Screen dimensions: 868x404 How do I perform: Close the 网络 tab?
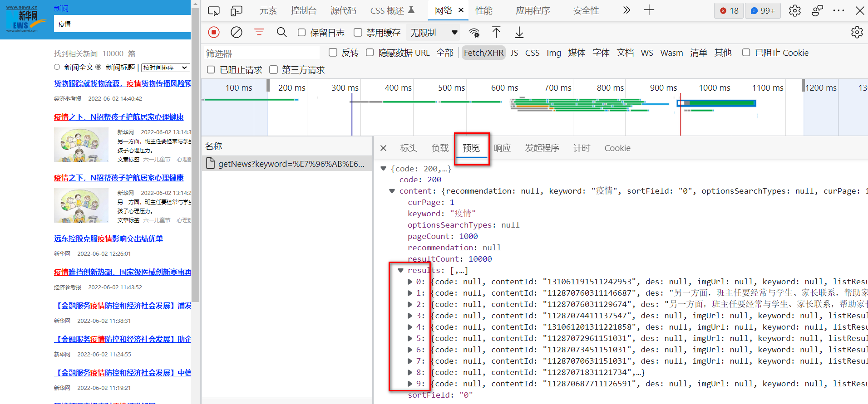click(x=461, y=10)
